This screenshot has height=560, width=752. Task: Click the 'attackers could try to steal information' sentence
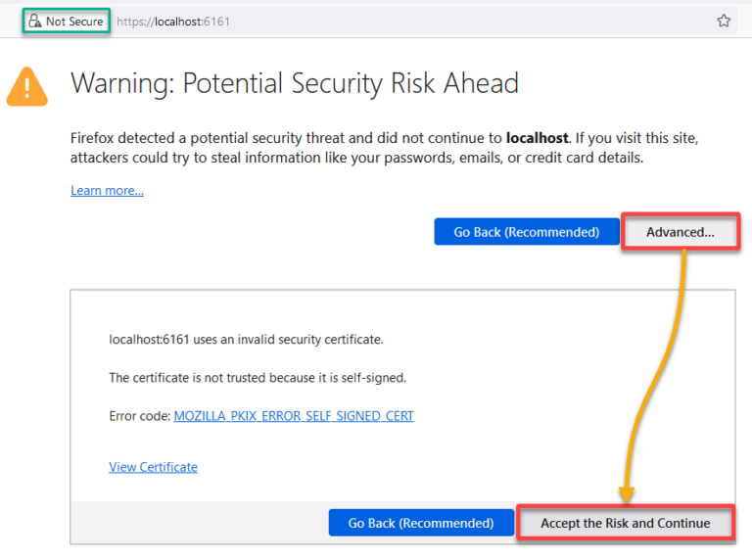click(356, 158)
